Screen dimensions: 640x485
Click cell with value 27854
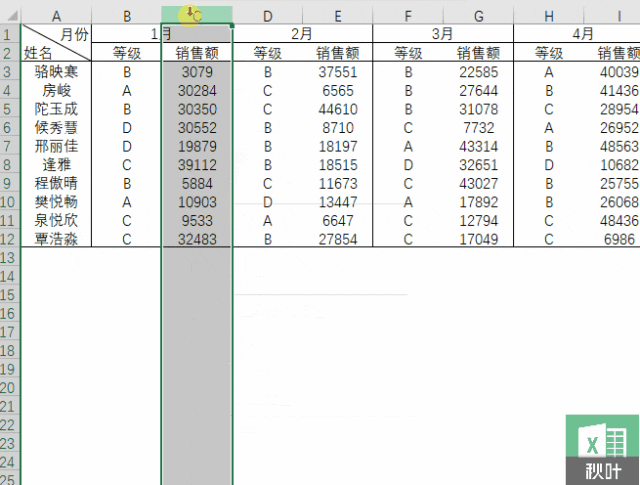point(338,239)
